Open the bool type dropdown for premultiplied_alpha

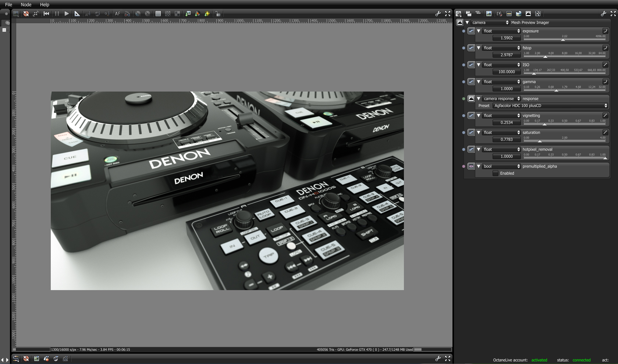tap(502, 166)
